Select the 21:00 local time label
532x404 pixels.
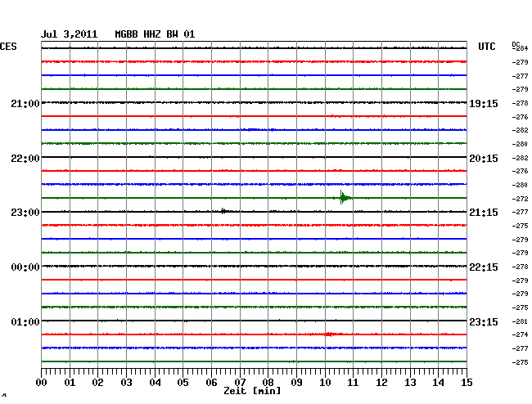coord(25,103)
